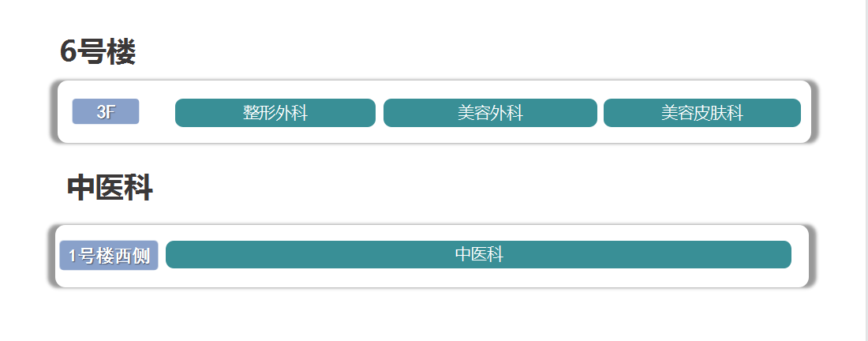Tap the blue-gray 1号楼西侧 badge

109,256
